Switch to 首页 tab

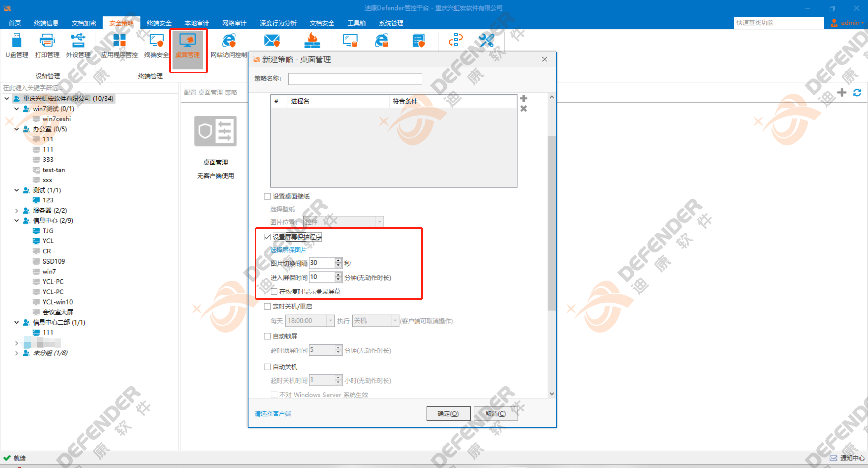coord(15,23)
